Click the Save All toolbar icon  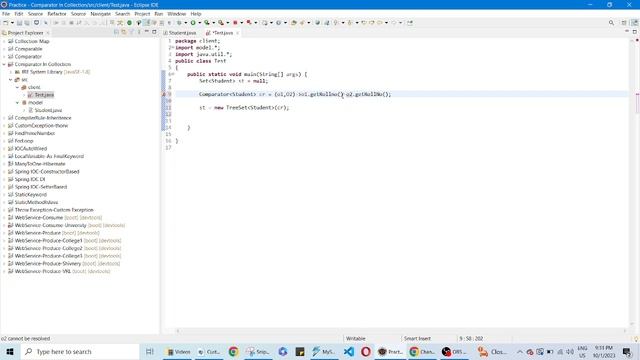pyautogui.click(x=27, y=23)
